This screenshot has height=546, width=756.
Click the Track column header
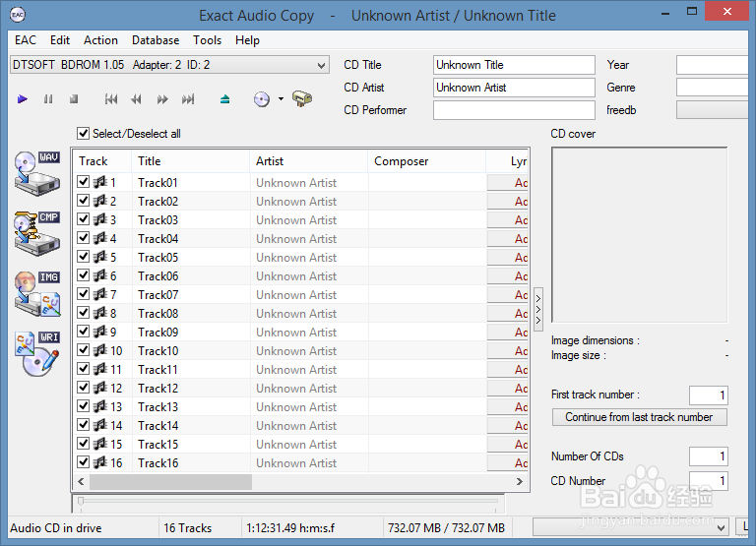point(102,161)
